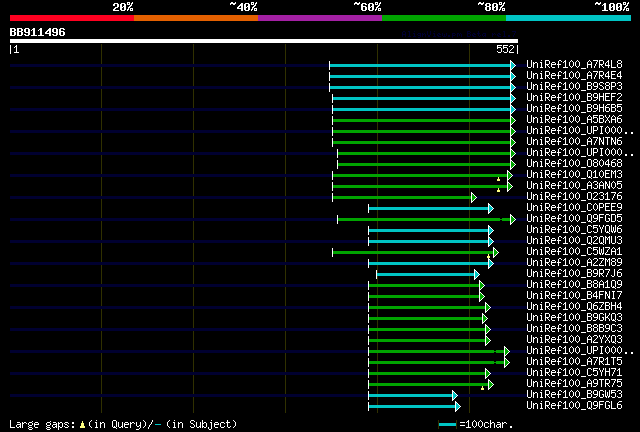Select the UniRef100_Q6ZBH4 label
Screen dimensions: 640x432
[x=574, y=307]
